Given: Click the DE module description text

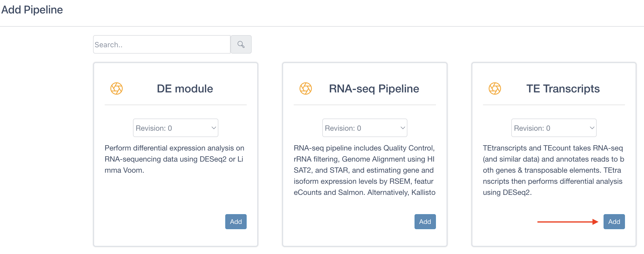Looking at the screenshot, I should [174, 159].
